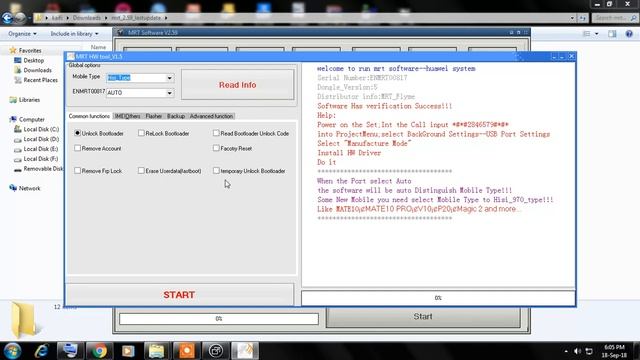Click the Explorer Back arrow button

tap(7, 18)
